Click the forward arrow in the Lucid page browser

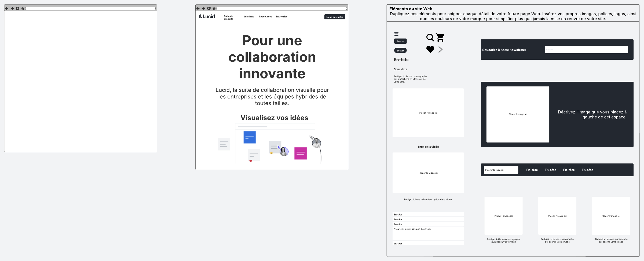tap(203, 9)
